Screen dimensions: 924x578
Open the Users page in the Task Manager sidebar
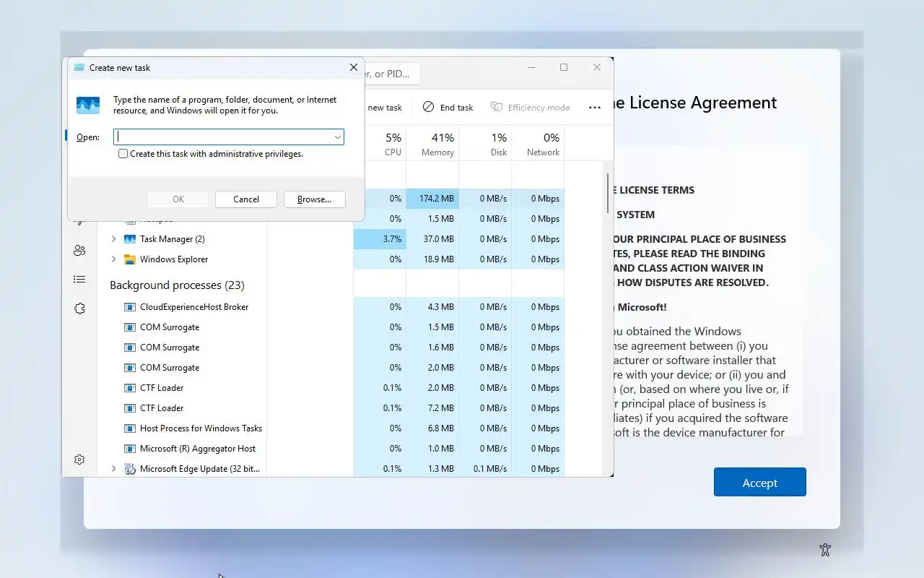pyautogui.click(x=79, y=250)
